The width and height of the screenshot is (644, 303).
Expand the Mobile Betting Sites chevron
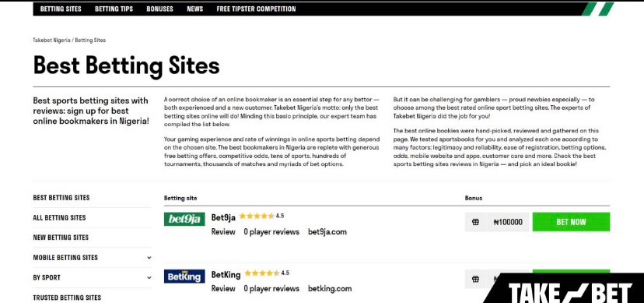[x=149, y=258]
